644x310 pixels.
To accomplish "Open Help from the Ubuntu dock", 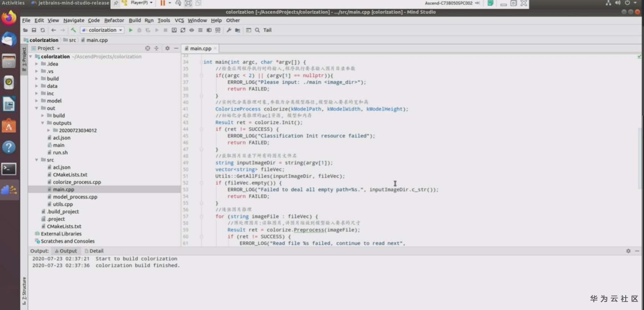I will [9, 147].
